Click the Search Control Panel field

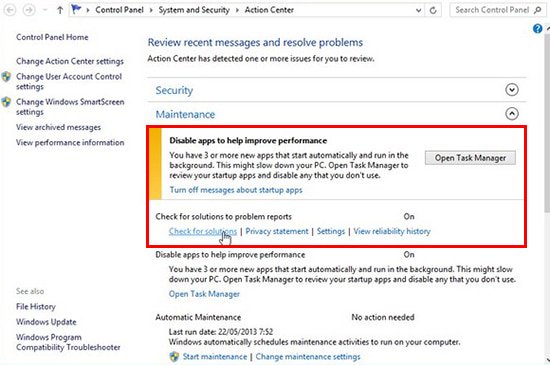pyautogui.click(x=492, y=10)
